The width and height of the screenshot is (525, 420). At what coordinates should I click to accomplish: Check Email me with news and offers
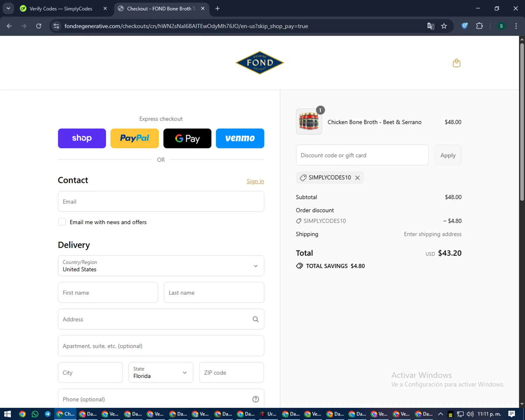62,222
